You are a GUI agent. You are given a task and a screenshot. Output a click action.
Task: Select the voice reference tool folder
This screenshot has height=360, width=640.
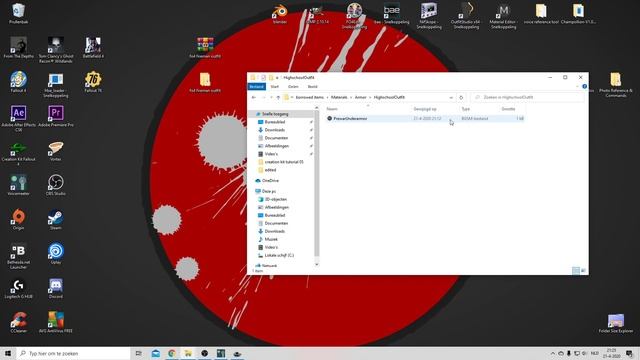(x=541, y=13)
